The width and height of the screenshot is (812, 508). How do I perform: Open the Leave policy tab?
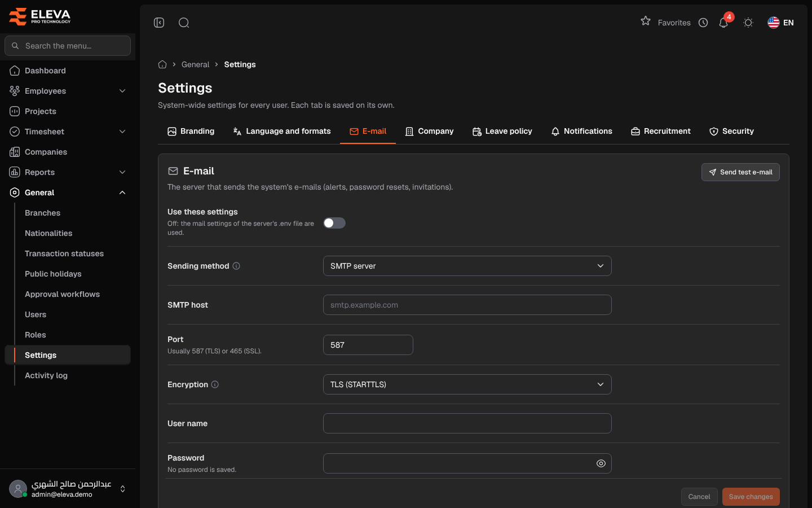502,131
